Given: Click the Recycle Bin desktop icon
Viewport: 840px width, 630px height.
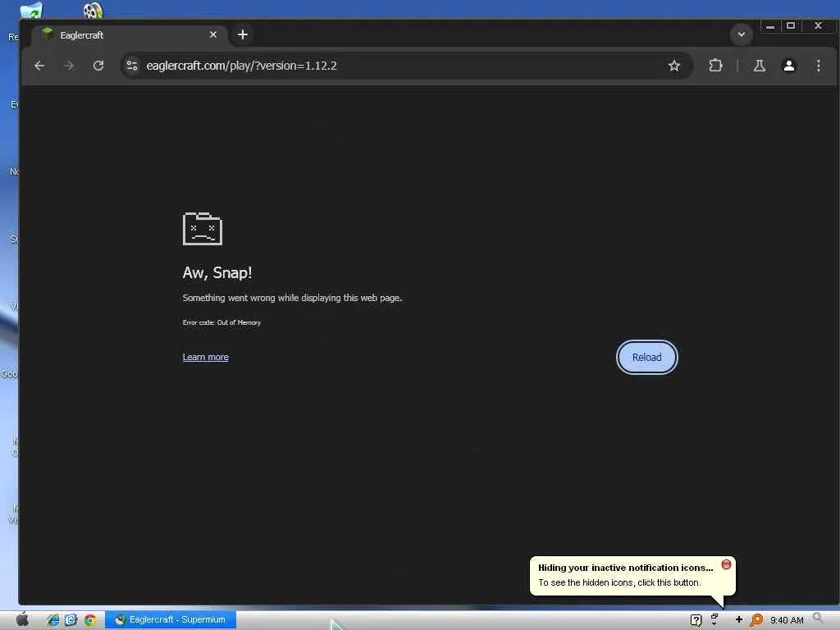Looking at the screenshot, I should [x=30, y=9].
